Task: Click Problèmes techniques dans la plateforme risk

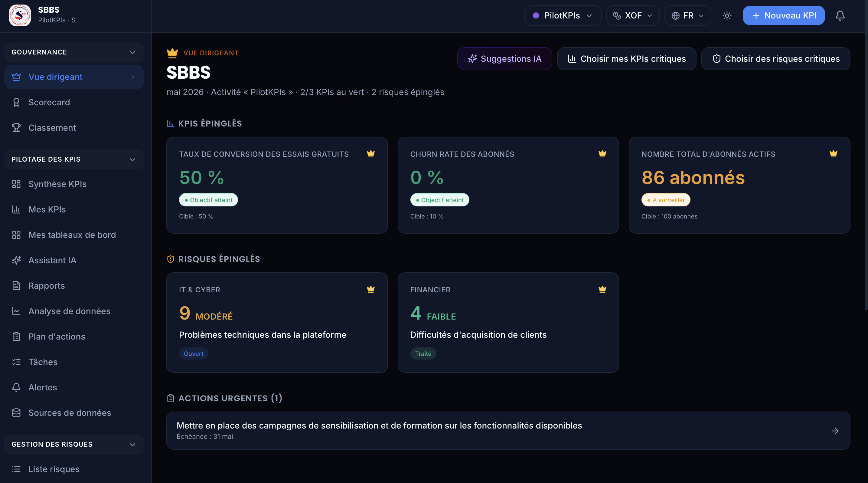Action: click(263, 335)
